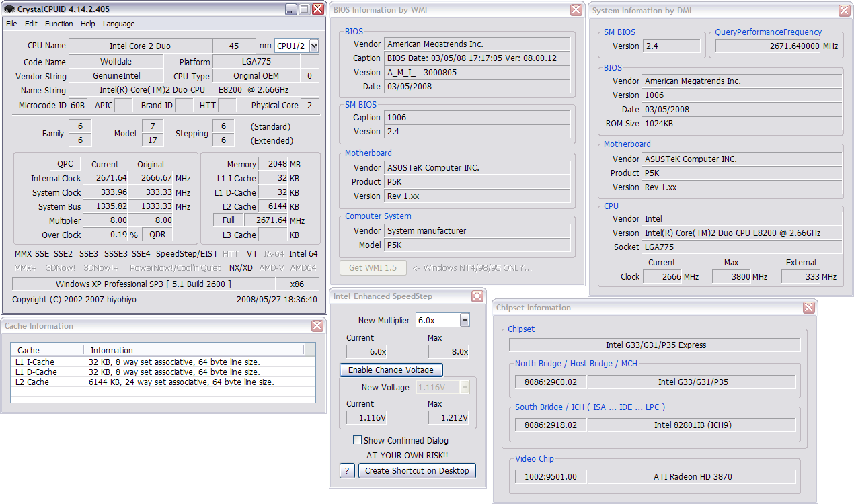Click the Information column header
The image size is (854, 504).
pyautogui.click(x=194, y=350)
